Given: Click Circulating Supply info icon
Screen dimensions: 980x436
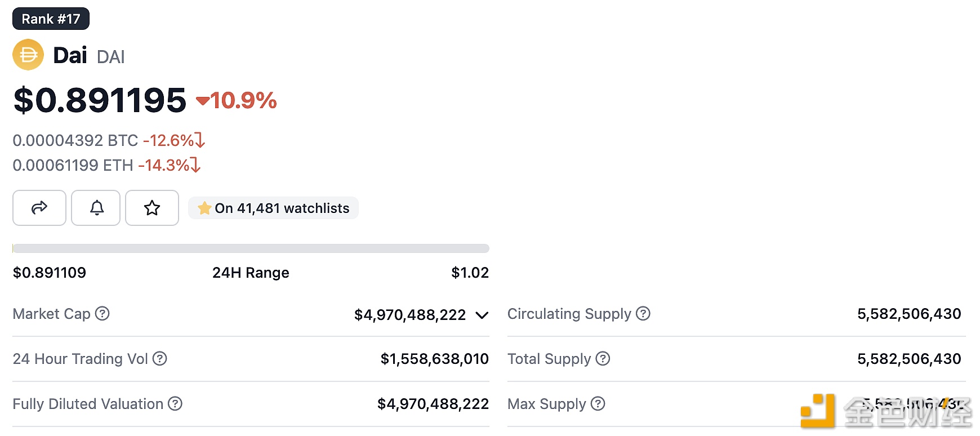Looking at the screenshot, I should click(x=643, y=313).
